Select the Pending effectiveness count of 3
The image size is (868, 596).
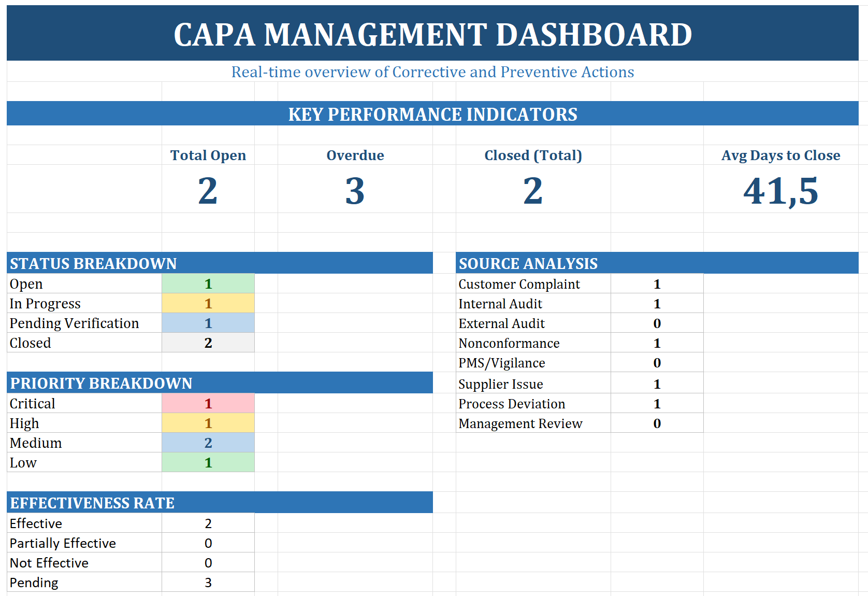point(208,582)
